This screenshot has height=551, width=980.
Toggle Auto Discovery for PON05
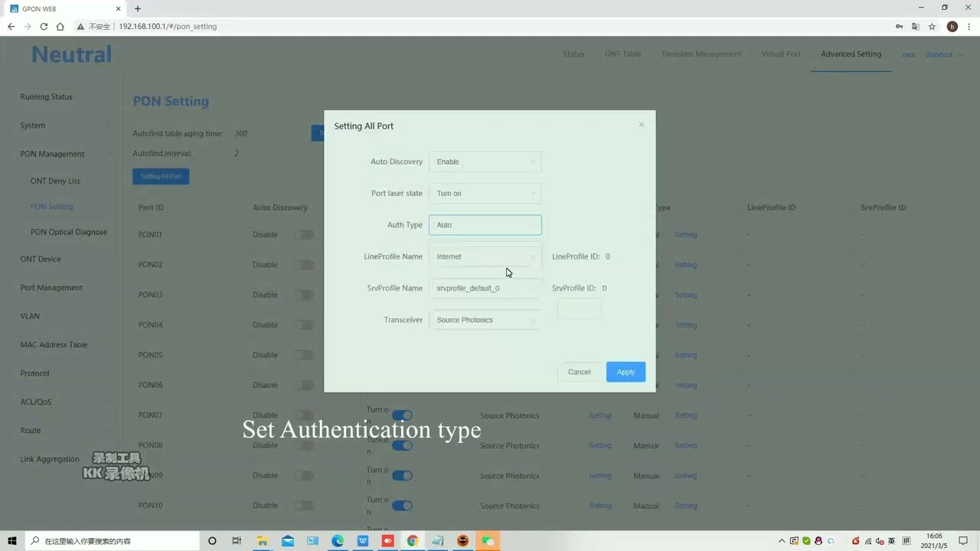click(x=304, y=355)
